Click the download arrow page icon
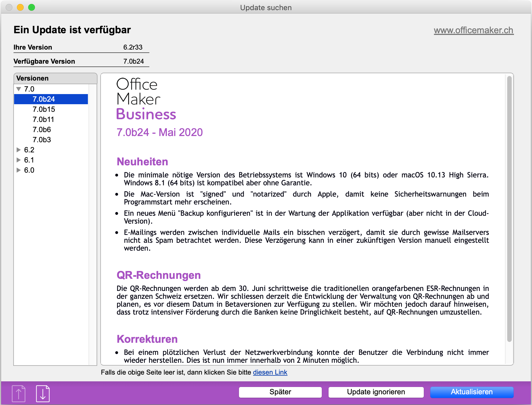The height and width of the screenshot is (405, 532). pos(43,393)
